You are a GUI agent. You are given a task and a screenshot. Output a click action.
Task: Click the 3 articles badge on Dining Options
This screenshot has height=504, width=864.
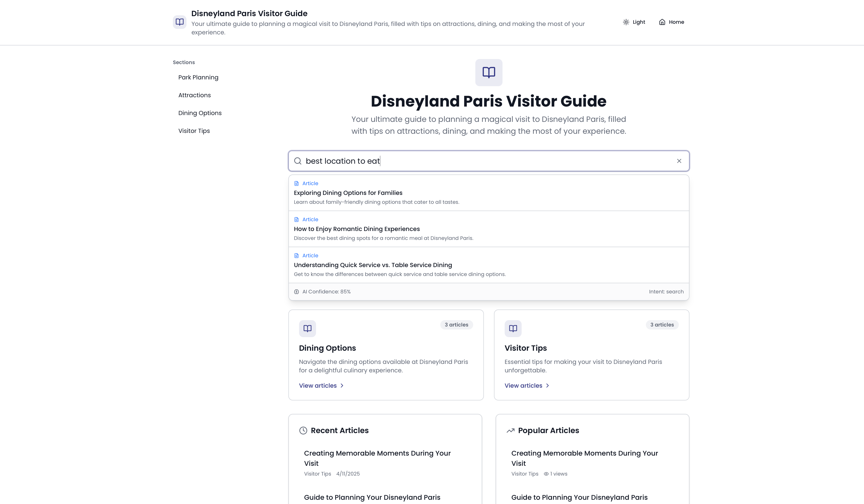tap(456, 324)
